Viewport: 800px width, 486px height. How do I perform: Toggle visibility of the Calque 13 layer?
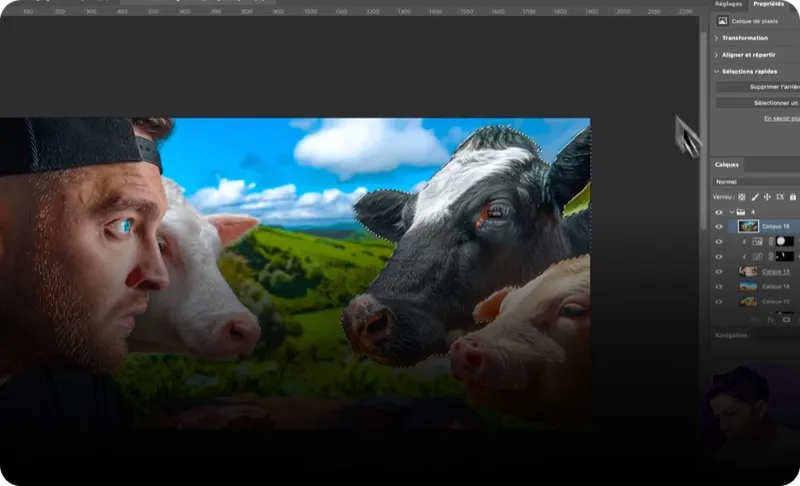pyautogui.click(x=718, y=271)
